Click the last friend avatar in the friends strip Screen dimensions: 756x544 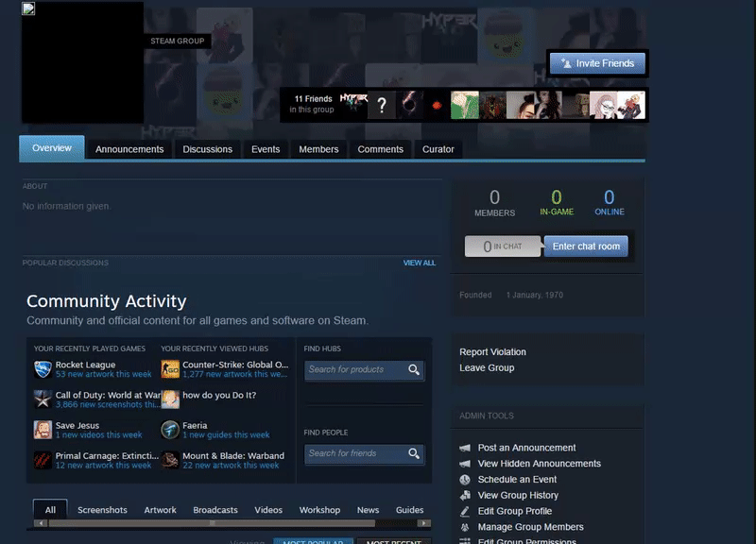(631, 105)
